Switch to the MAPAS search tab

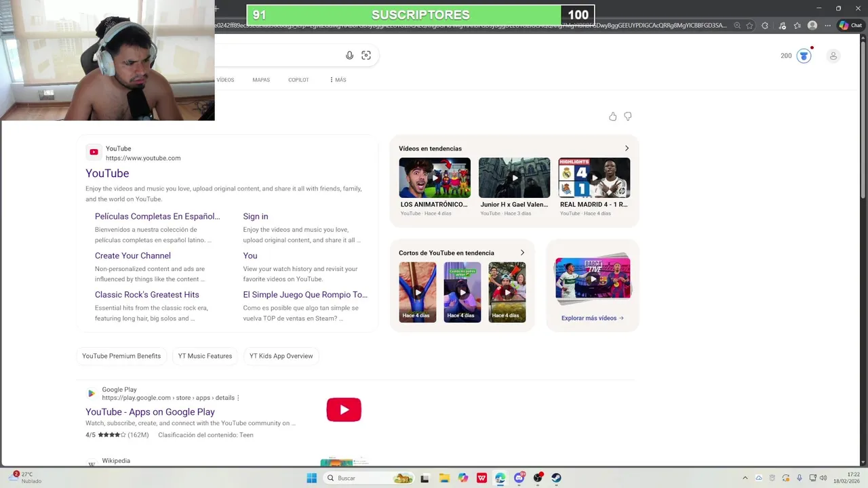click(261, 80)
